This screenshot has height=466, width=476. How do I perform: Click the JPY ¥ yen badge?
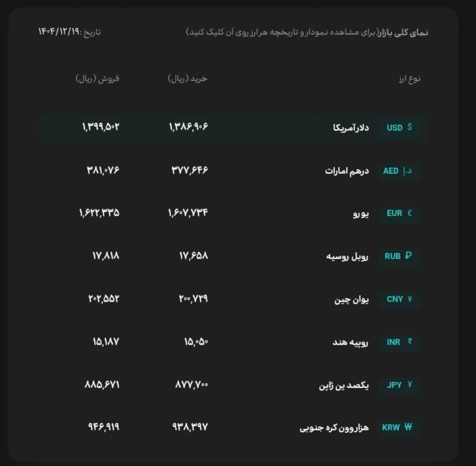(399, 385)
